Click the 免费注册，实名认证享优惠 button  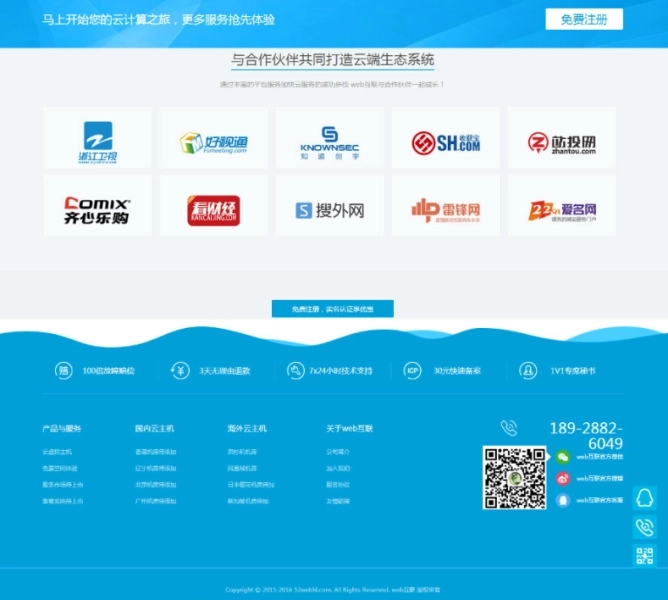[332, 309]
